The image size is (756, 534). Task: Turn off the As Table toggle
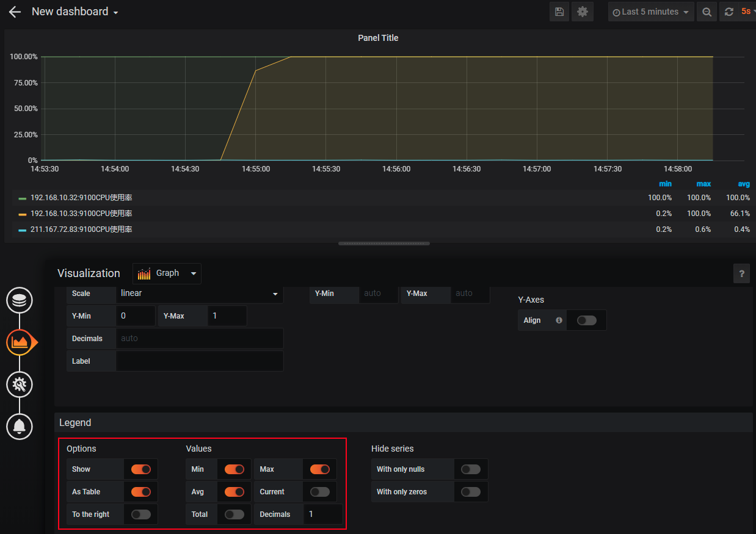[x=141, y=492]
